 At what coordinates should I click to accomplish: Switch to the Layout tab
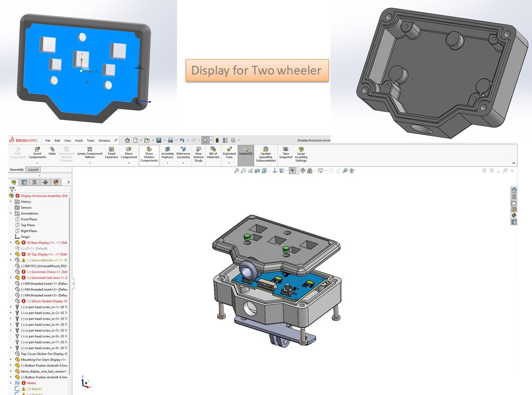(x=33, y=170)
